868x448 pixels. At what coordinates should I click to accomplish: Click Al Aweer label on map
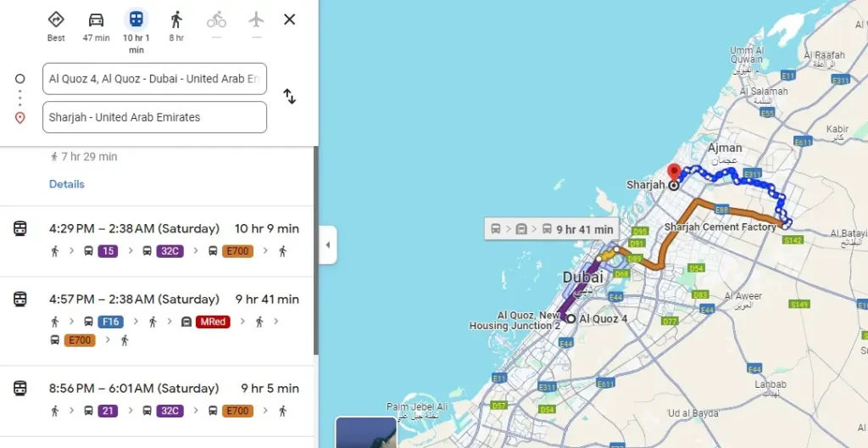[x=743, y=296]
